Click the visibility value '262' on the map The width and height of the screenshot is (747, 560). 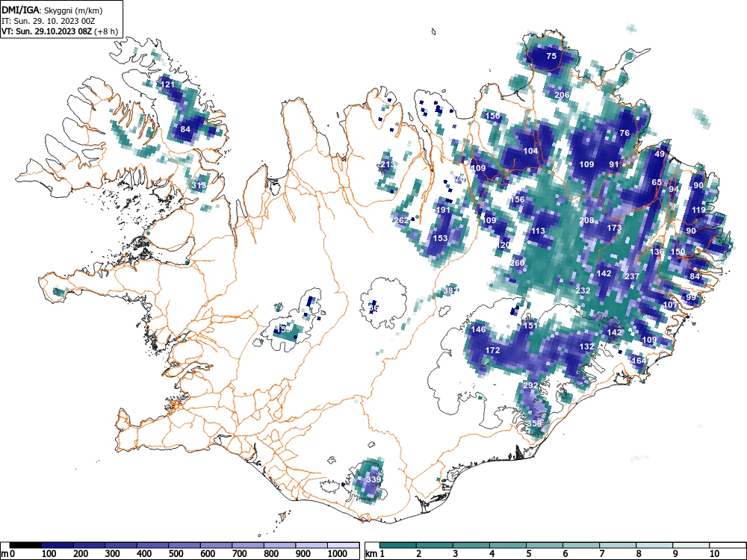(x=401, y=220)
